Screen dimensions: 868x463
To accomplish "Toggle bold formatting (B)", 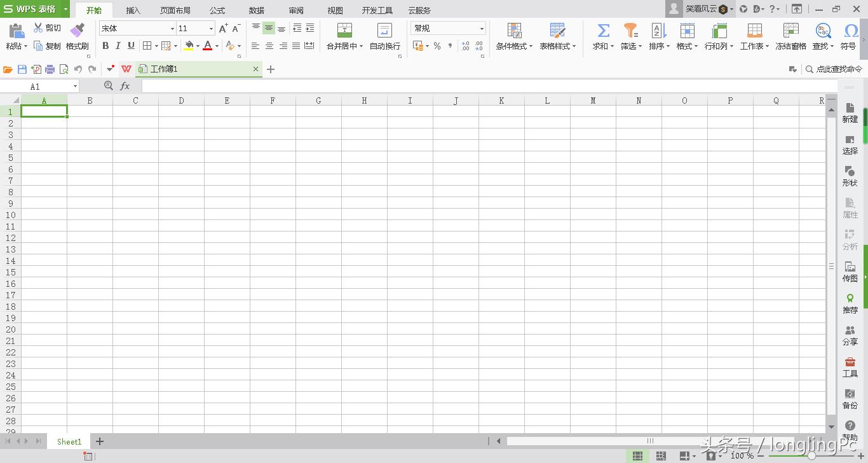I will [x=105, y=46].
